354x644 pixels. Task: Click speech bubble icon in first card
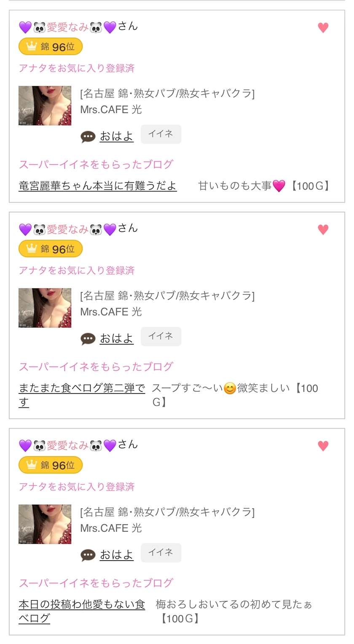(x=88, y=137)
